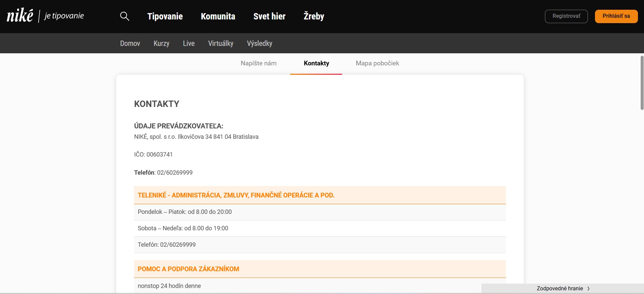The height and width of the screenshot is (294, 644).
Task: Click the nonstop 24 hodín denne row
Action: [x=320, y=286]
